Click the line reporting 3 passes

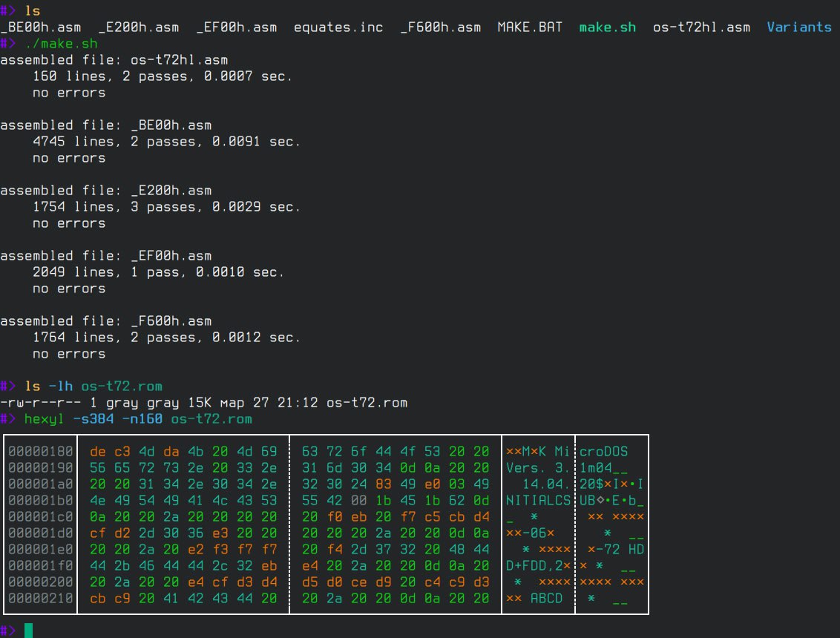pyautogui.click(x=167, y=207)
